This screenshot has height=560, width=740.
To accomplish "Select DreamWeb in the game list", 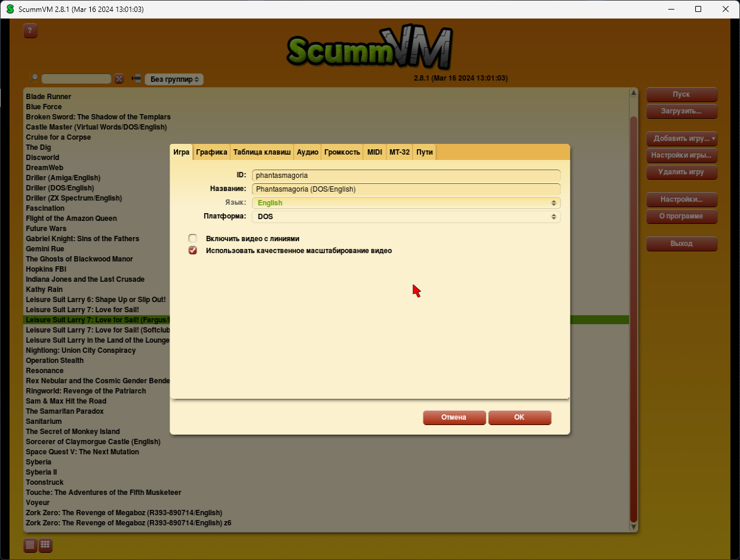I will point(44,168).
